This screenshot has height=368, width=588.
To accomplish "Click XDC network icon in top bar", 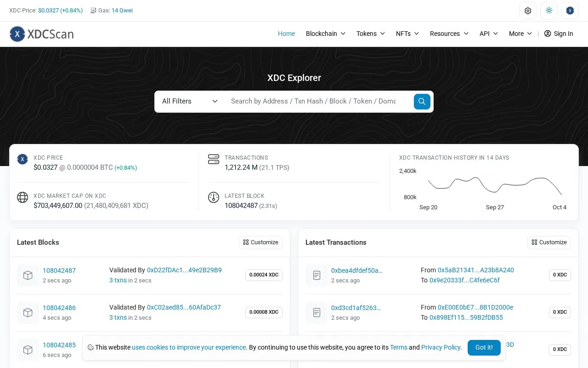I will click(x=570, y=11).
